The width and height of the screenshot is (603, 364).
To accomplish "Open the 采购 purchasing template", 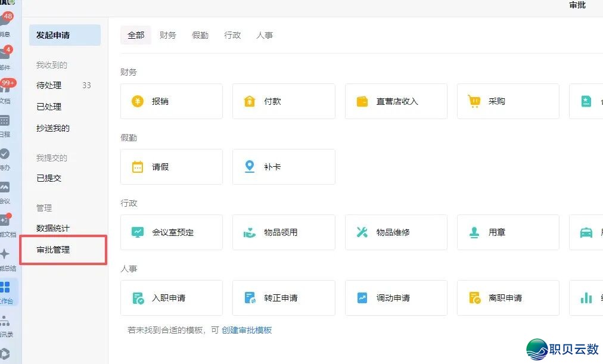I will point(508,101).
